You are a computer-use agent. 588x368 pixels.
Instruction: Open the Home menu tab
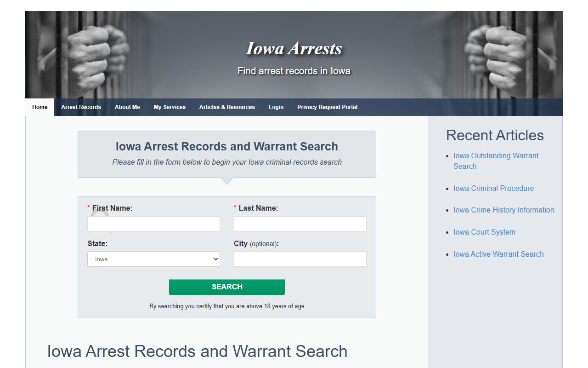pos(40,107)
